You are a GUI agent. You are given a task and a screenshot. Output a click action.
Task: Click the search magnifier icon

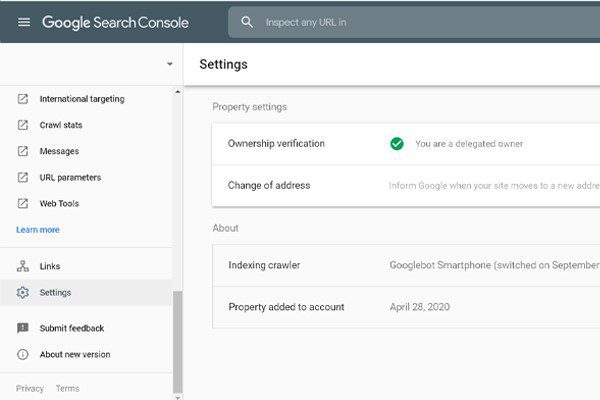tap(247, 22)
